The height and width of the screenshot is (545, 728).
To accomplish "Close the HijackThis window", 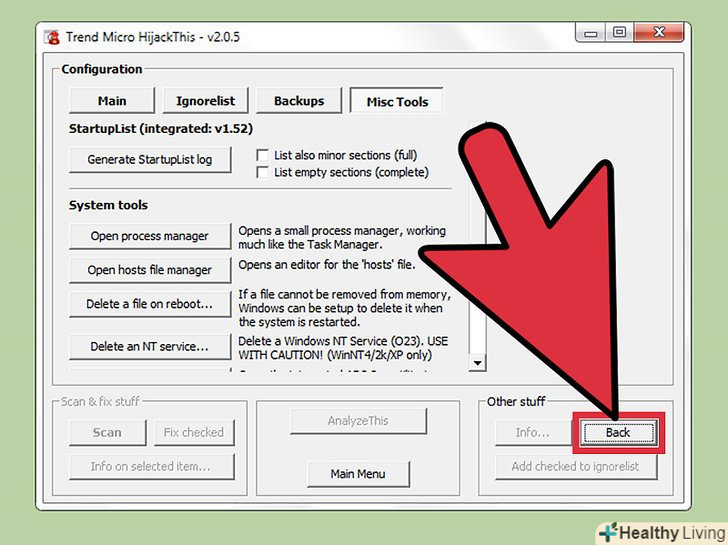I will (x=659, y=32).
